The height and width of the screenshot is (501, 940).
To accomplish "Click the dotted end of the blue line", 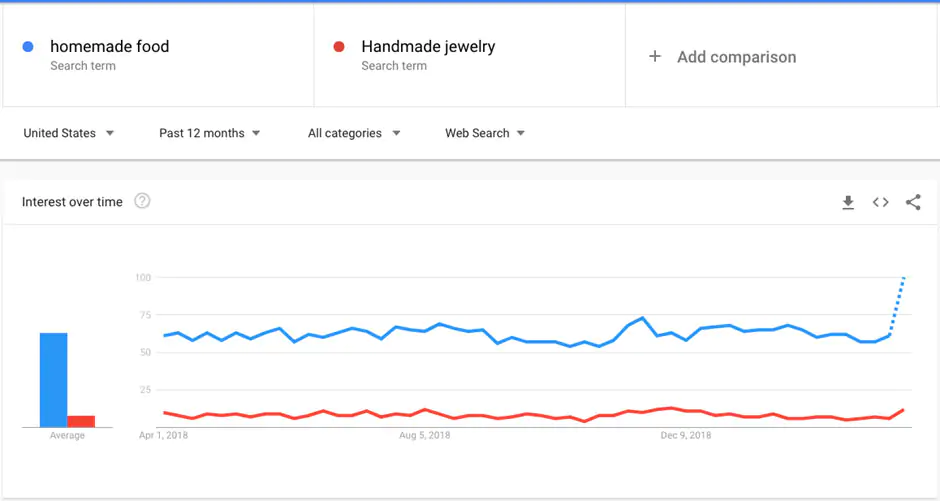I will [898, 302].
